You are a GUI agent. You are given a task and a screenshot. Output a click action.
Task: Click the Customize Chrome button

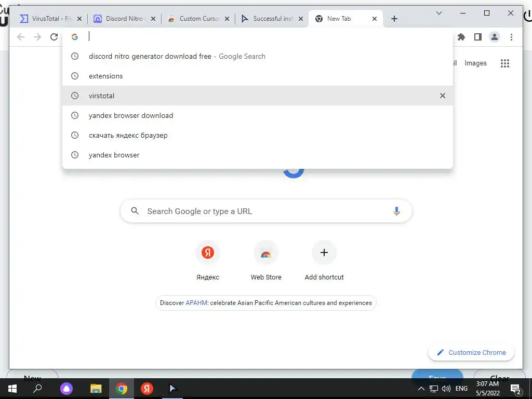[x=471, y=353]
